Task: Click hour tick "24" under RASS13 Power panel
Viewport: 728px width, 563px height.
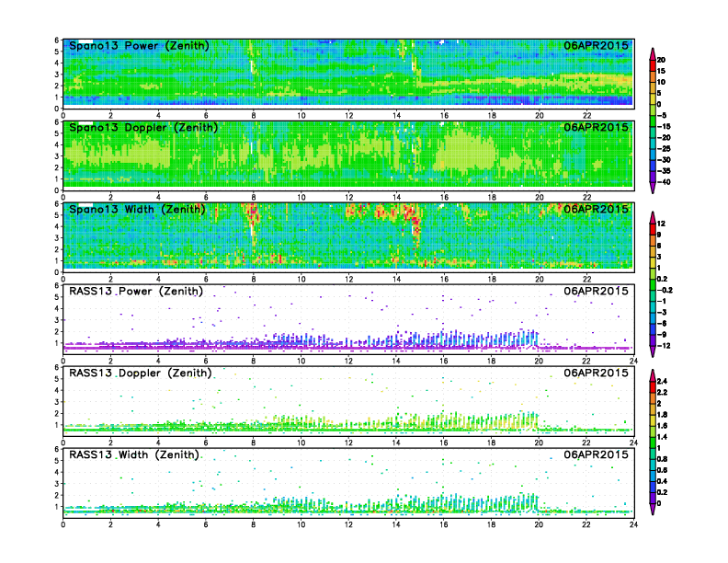Action: (633, 361)
